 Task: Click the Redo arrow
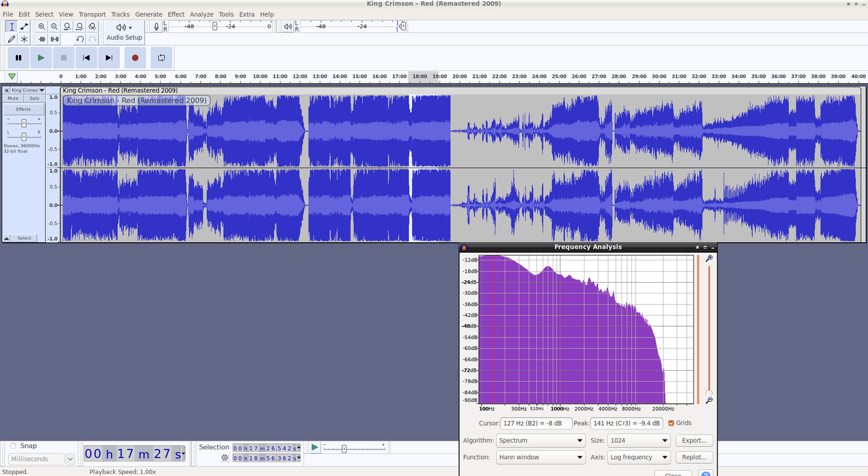click(92, 39)
